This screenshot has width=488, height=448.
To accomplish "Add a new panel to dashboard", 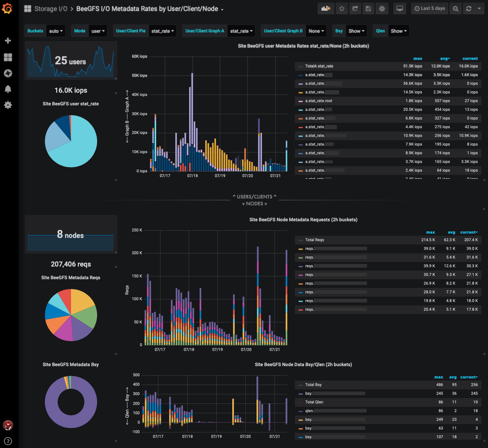I will pos(326,9).
